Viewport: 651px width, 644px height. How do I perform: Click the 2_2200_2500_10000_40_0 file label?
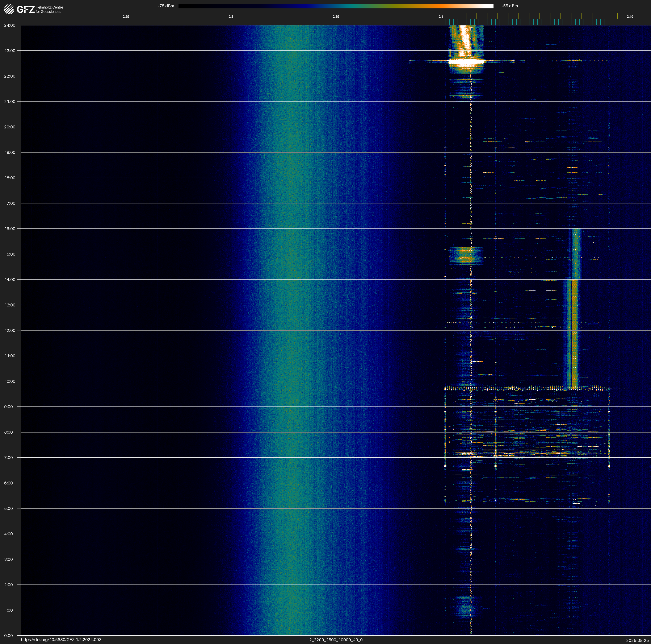pyautogui.click(x=336, y=640)
